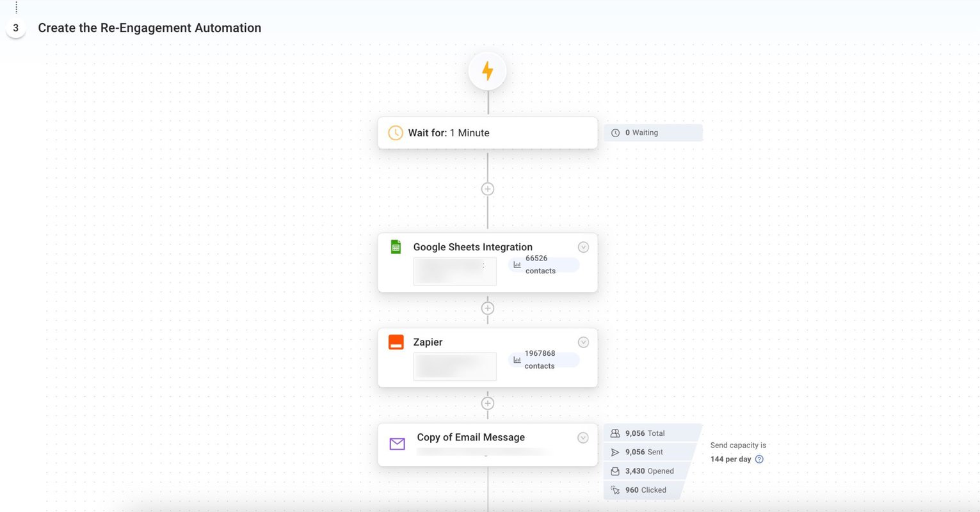
Task: Click the blurred thumbnail in Zapier step
Action: (x=455, y=367)
